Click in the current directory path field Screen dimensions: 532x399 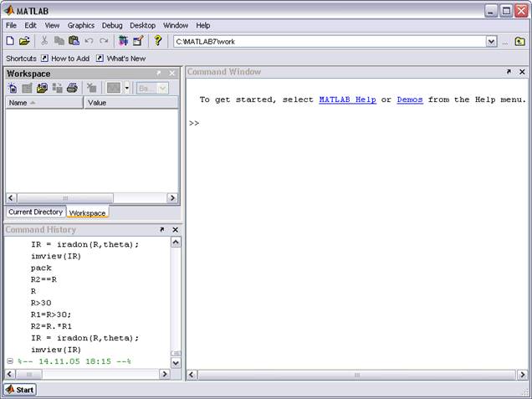[330, 42]
